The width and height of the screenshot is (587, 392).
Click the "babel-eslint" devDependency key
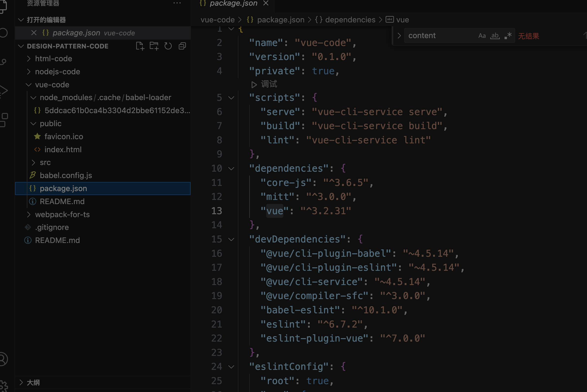pos(300,310)
